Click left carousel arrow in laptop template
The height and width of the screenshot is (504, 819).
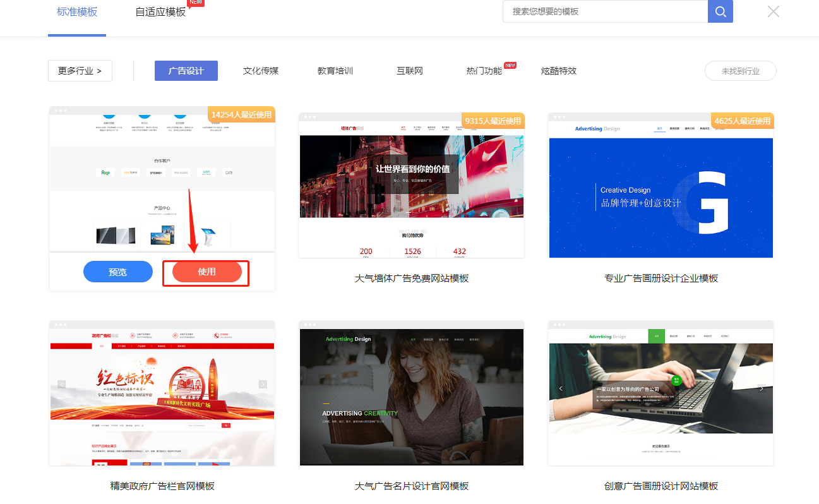point(561,388)
